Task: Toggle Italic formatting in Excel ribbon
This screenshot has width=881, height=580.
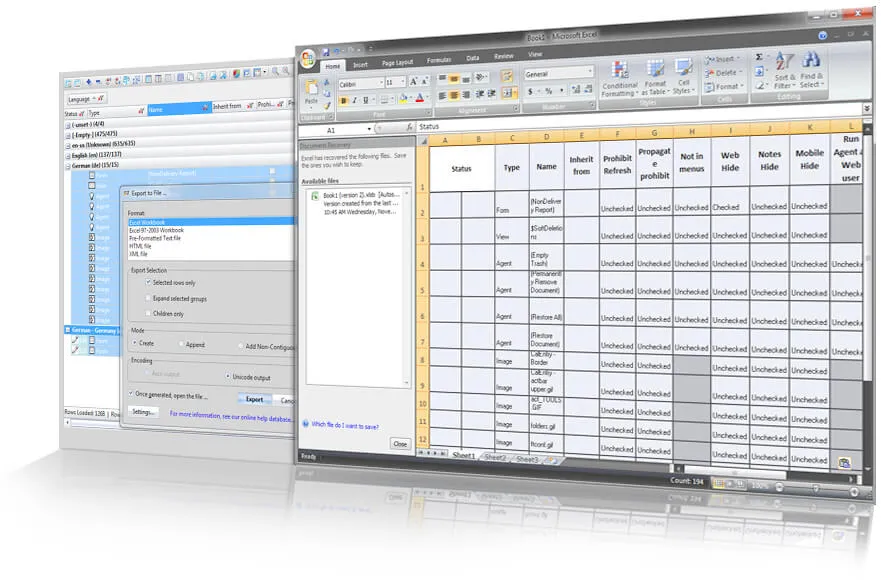Action: [x=355, y=100]
